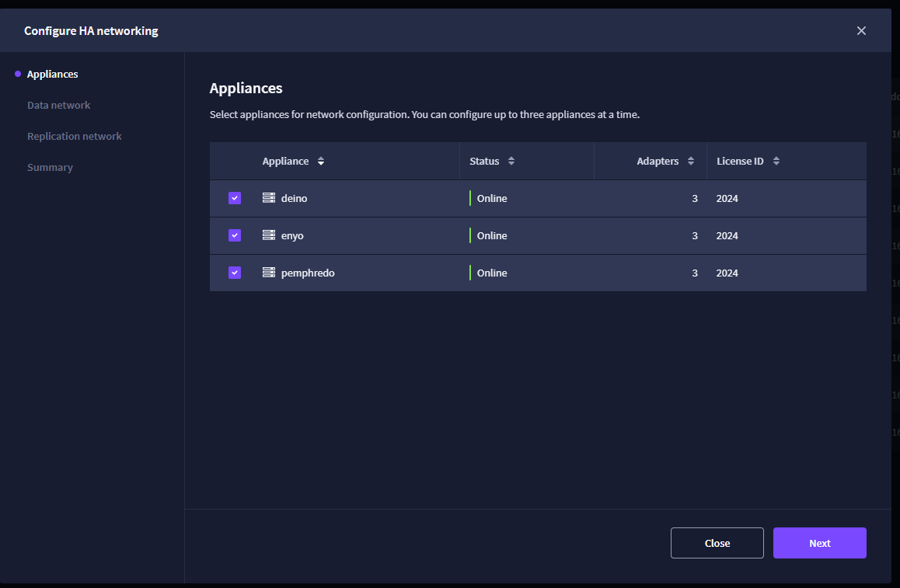Sort by the Appliance column arrows
The height and width of the screenshot is (588, 900).
[321, 162]
